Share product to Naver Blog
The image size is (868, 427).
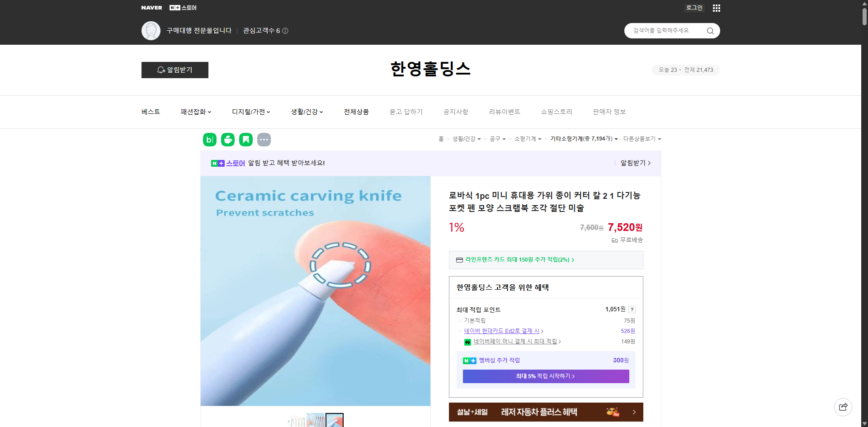click(209, 140)
